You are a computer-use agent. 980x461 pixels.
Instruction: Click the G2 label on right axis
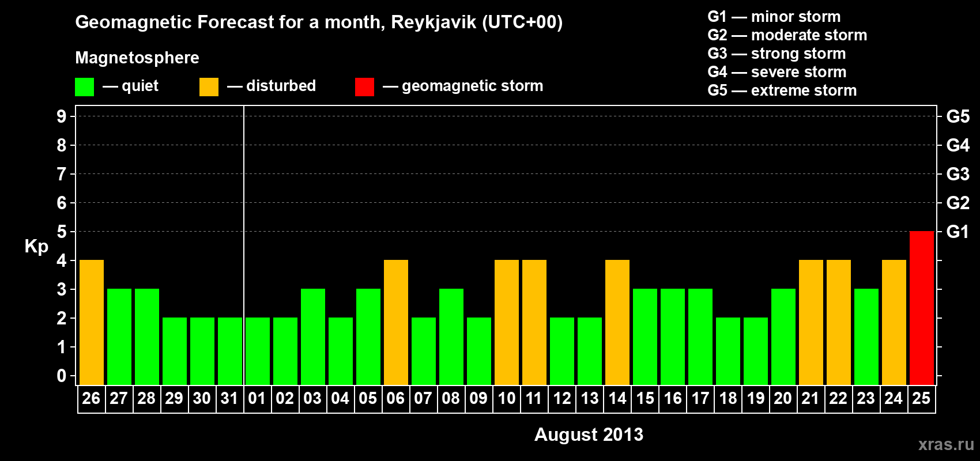pyautogui.click(x=958, y=203)
